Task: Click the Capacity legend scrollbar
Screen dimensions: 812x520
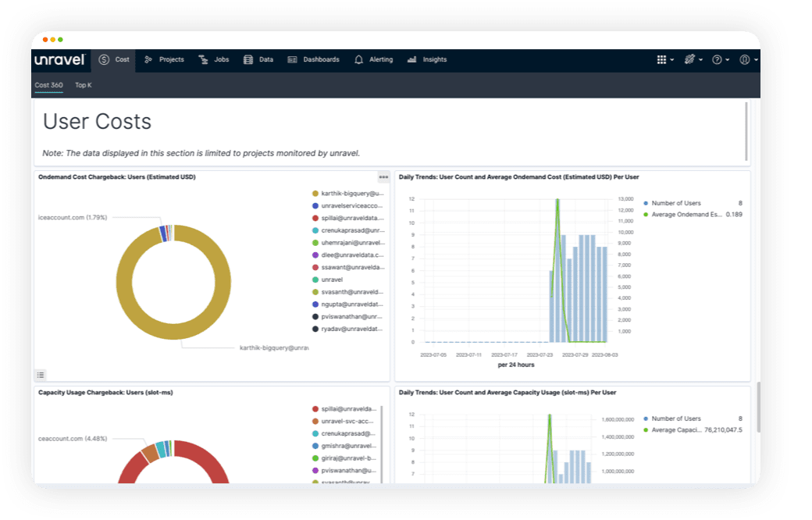Action: (x=382, y=444)
